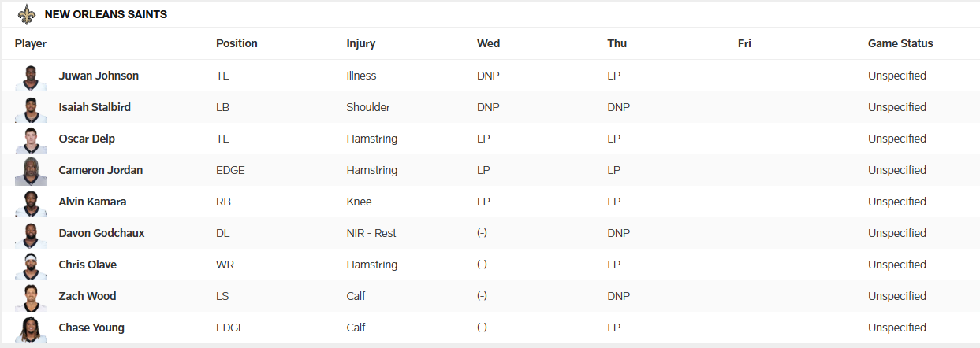Open Chris Olave's name link
The height and width of the screenshot is (348, 980).
[x=88, y=265]
